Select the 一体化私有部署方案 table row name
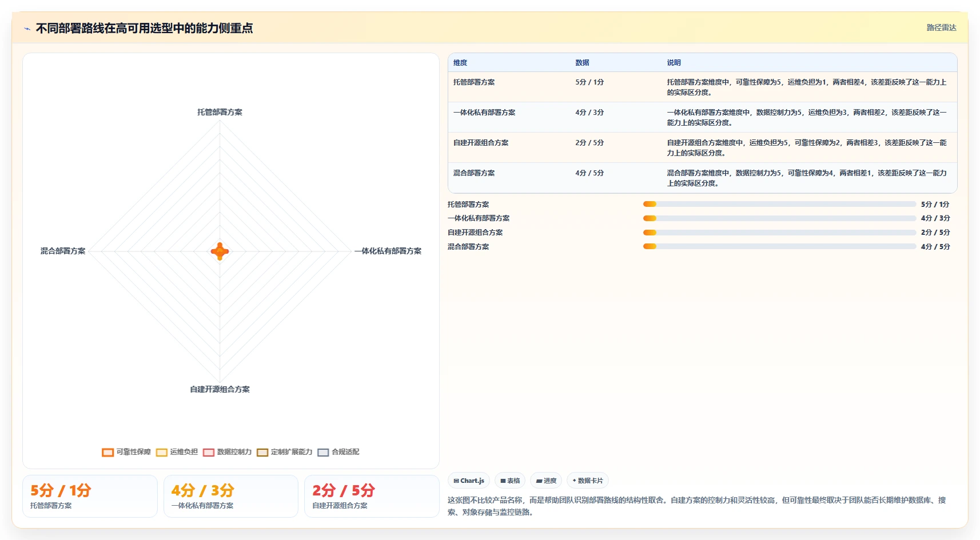980x540 pixels. pyautogui.click(x=484, y=113)
